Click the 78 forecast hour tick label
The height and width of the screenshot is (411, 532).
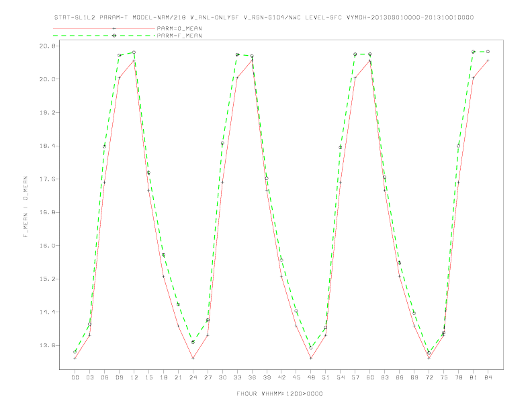tap(458, 377)
